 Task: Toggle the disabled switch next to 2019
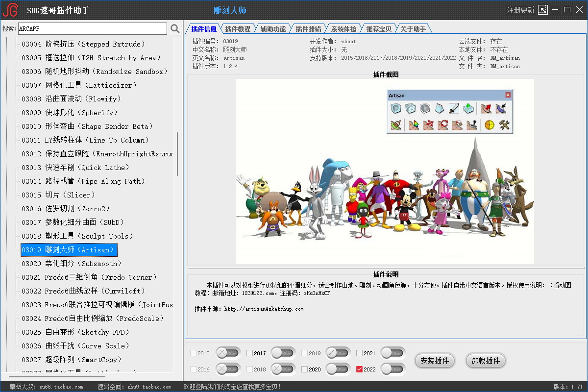339,353
